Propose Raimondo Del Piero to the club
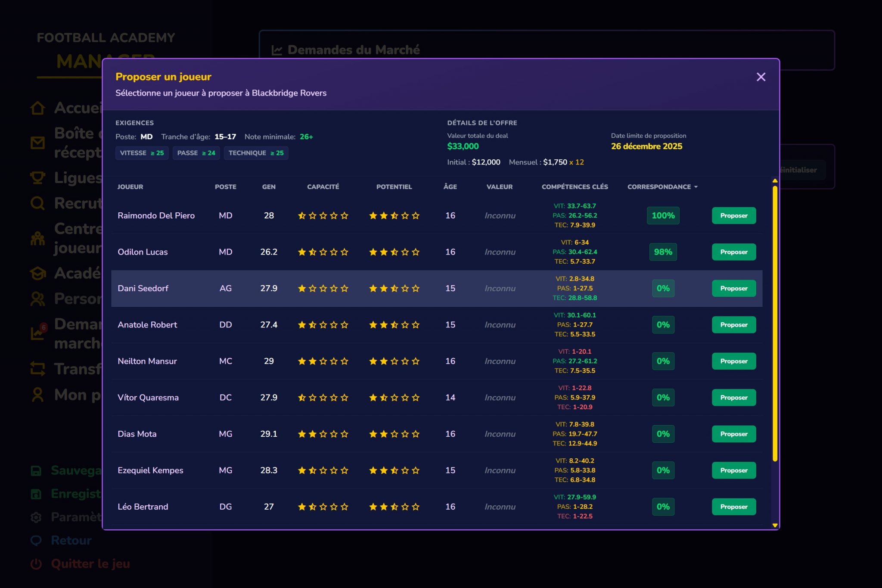882x588 pixels. click(733, 215)
